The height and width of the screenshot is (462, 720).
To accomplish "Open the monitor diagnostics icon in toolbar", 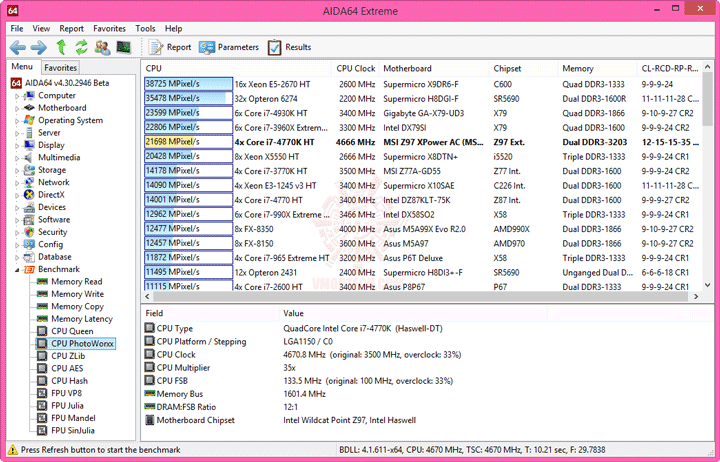I will pyautogui.click(x=124, y=47).
